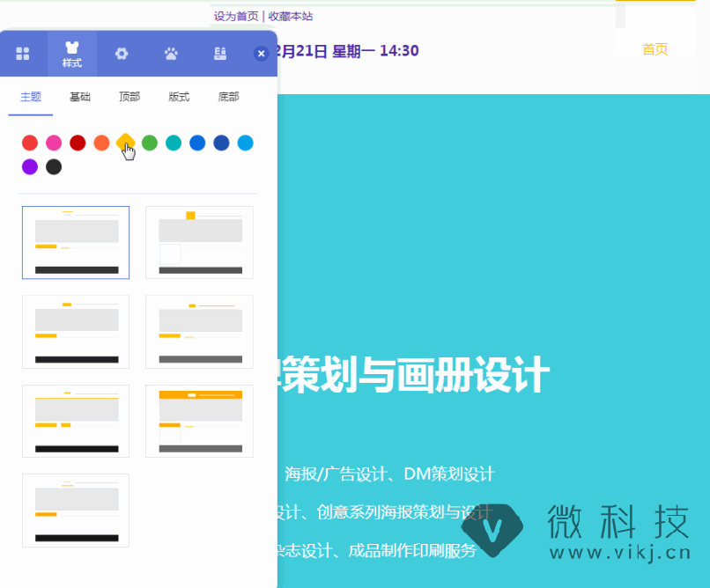This screenshot has height=588, width=710.
Task: Go to the 版式 tab
Action: (x=179, y=97)
